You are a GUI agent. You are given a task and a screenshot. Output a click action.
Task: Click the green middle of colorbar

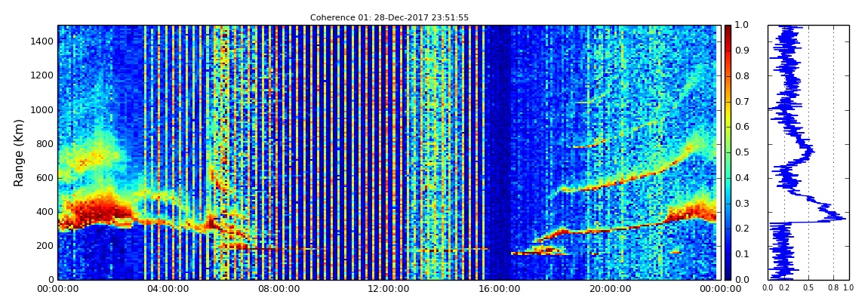[x=728, y=152]
